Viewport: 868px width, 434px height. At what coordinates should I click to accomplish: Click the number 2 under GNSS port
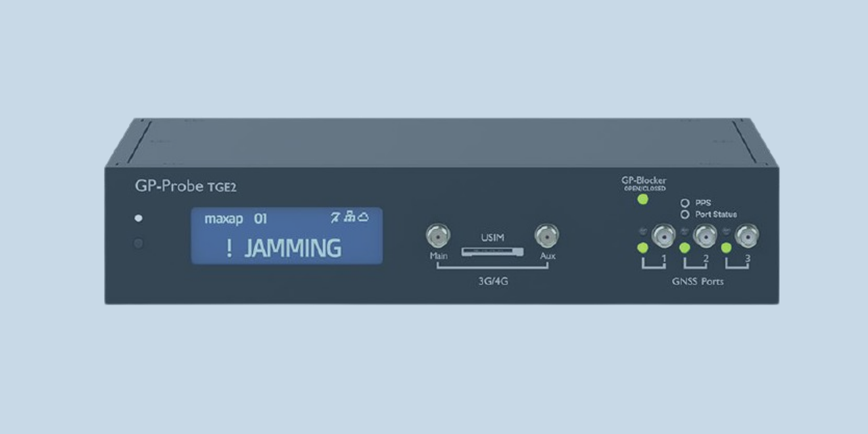pos(706,258)
